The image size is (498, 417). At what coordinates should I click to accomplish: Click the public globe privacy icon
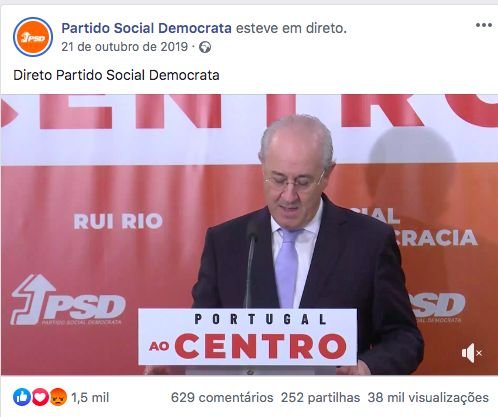205,47
